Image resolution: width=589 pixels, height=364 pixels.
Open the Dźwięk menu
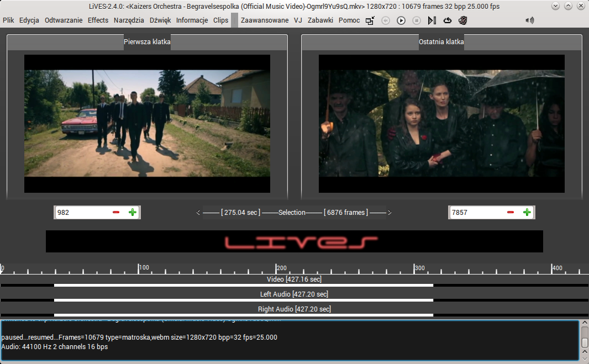coord(160,20)
